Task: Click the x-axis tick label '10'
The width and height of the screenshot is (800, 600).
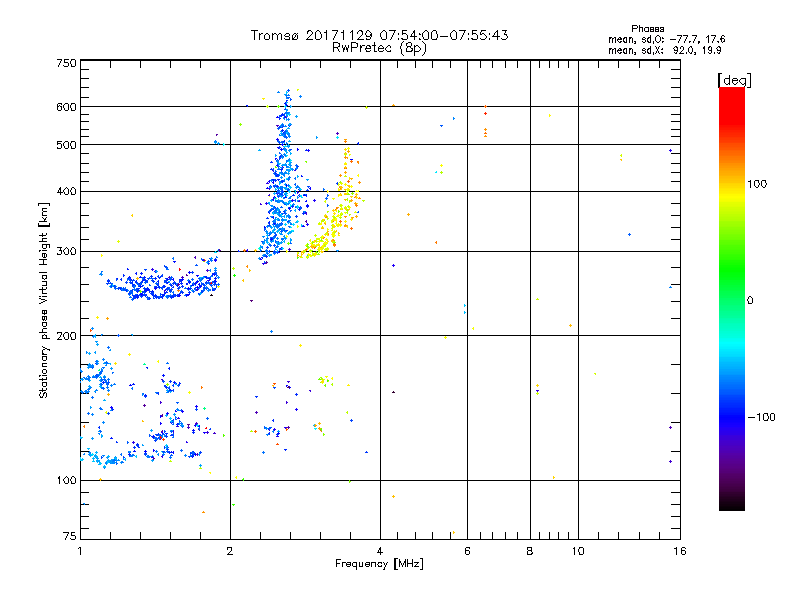Action: tap(578, 551)
